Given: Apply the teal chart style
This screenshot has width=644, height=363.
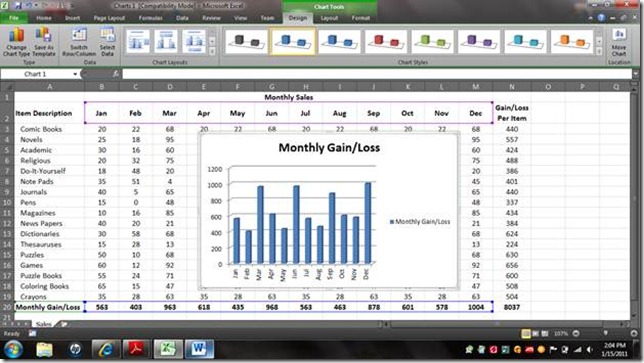Looking at the screenshot, I should pos(525,41).
